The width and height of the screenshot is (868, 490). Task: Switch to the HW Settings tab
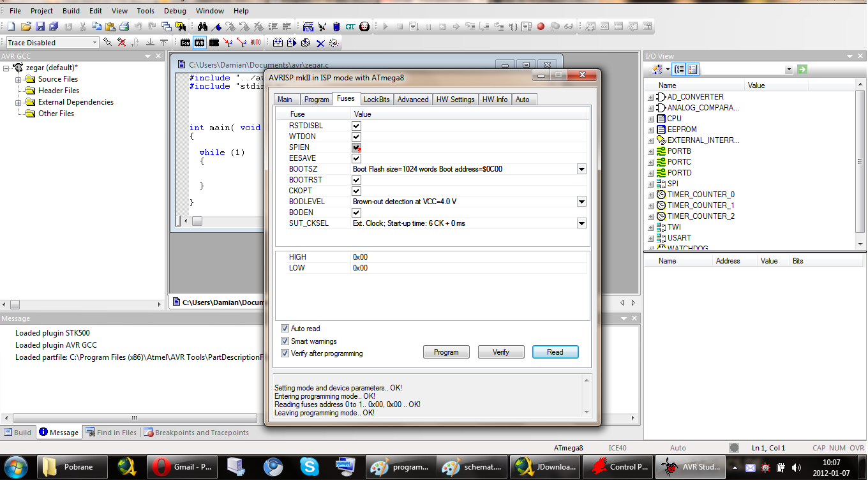[455, 100]
